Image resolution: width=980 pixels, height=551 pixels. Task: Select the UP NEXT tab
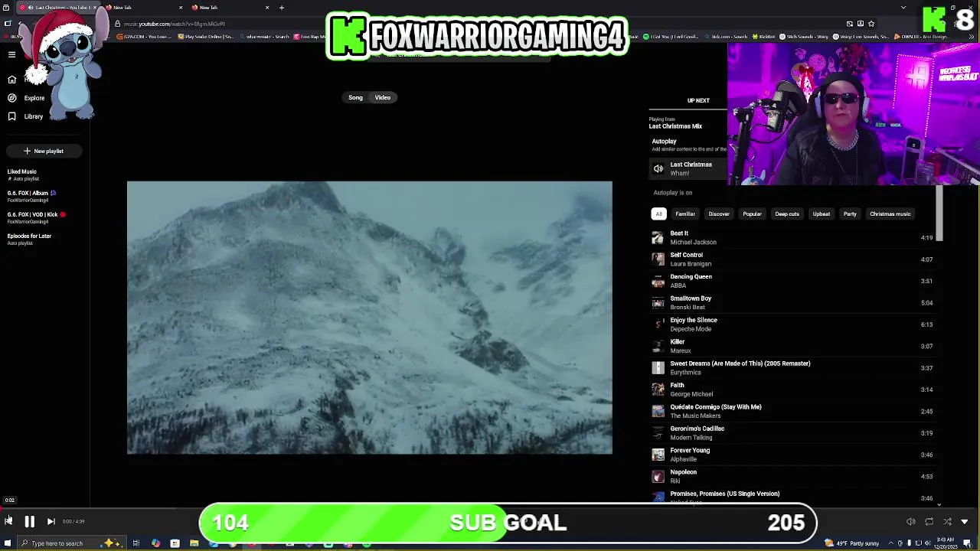(698, 100)
